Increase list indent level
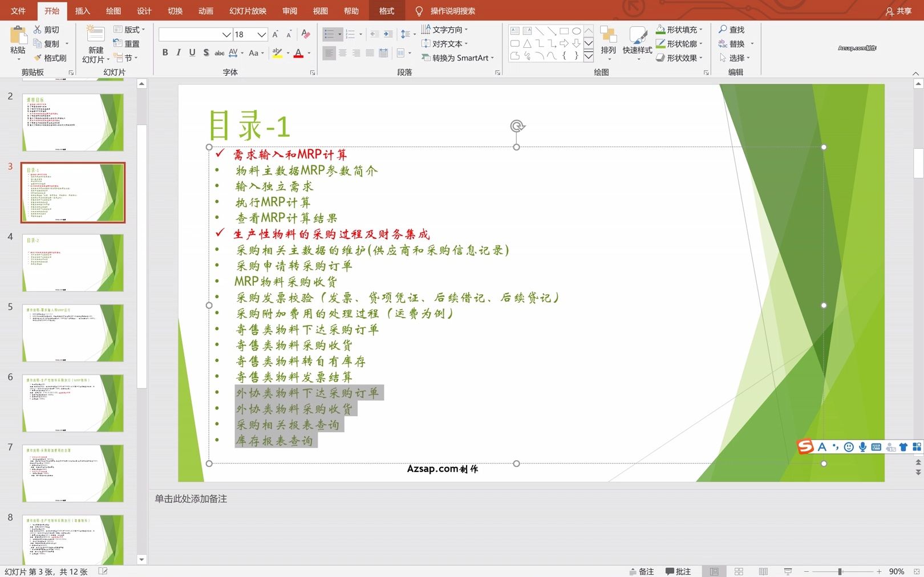924x577 pixels. [x=388, y=34]
